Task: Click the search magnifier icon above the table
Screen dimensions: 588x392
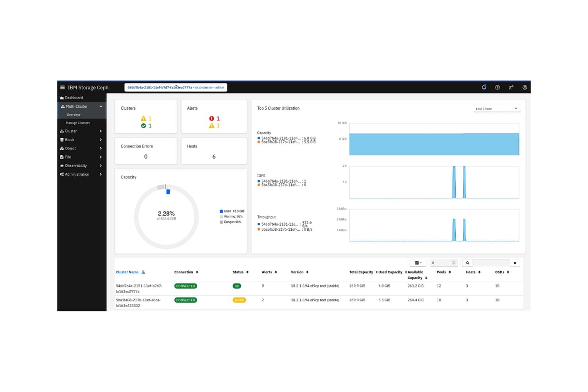Action: click(x=468, y=263)
